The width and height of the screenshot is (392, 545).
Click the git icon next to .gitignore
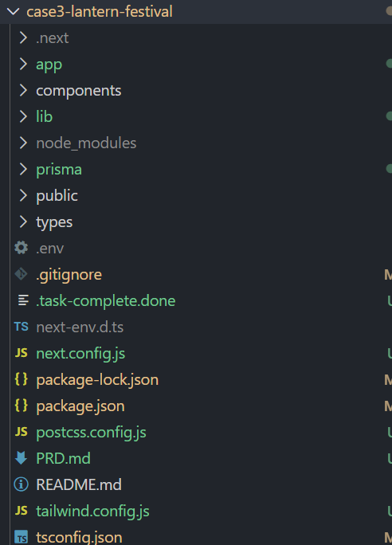pyautogui.click(x=22, y=274)
